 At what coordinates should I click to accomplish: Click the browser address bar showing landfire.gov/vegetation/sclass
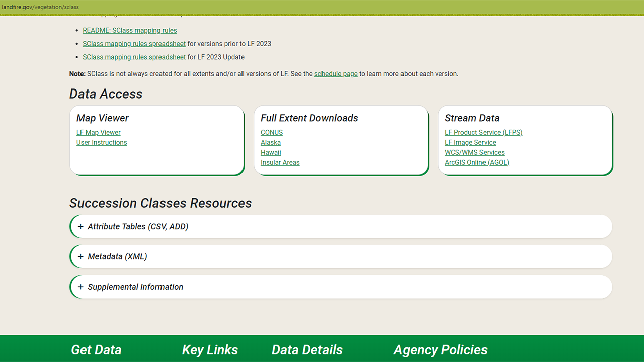pos(40,7)
